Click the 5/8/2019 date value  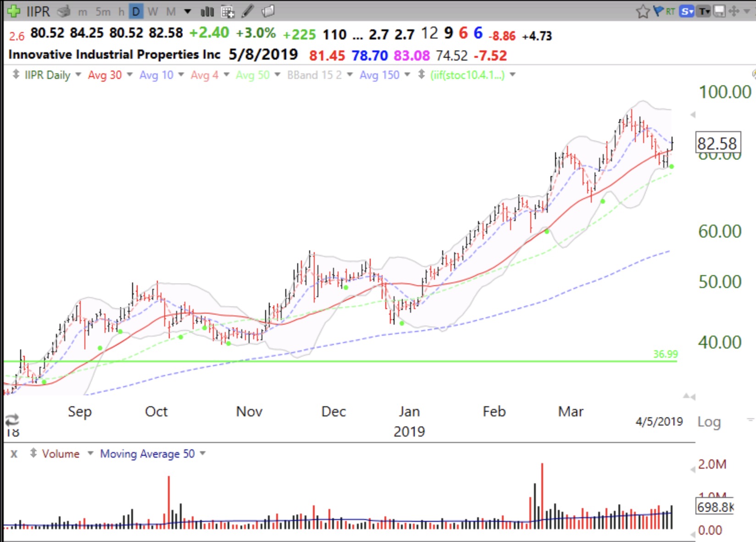click(263, 55)
